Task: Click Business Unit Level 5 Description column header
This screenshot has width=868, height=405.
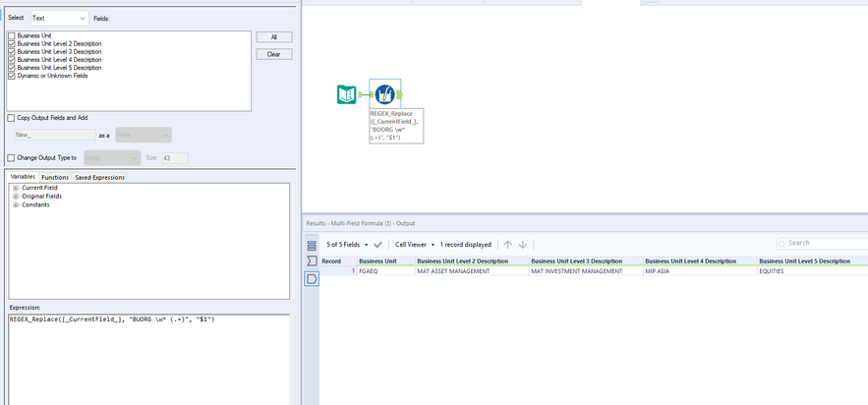Action: [x=812, y=261]
